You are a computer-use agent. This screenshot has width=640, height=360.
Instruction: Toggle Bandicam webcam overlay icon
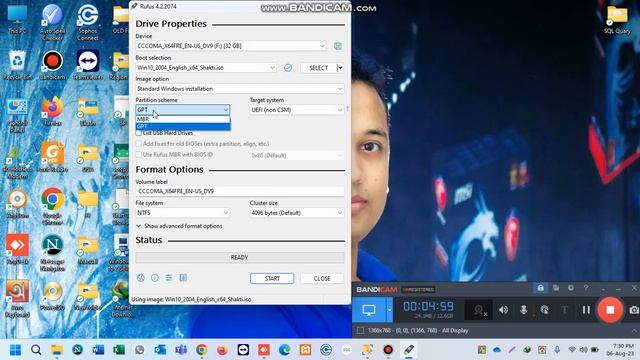479,311
